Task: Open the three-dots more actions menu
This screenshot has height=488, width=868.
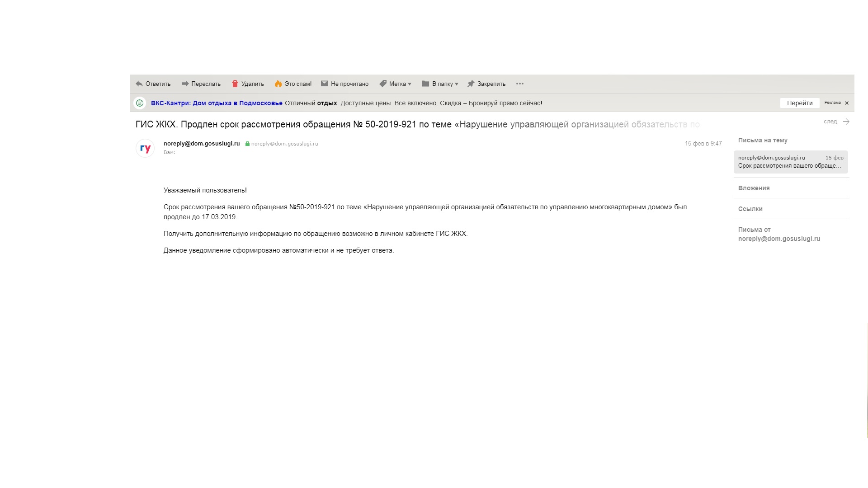Action: (520, 84)
